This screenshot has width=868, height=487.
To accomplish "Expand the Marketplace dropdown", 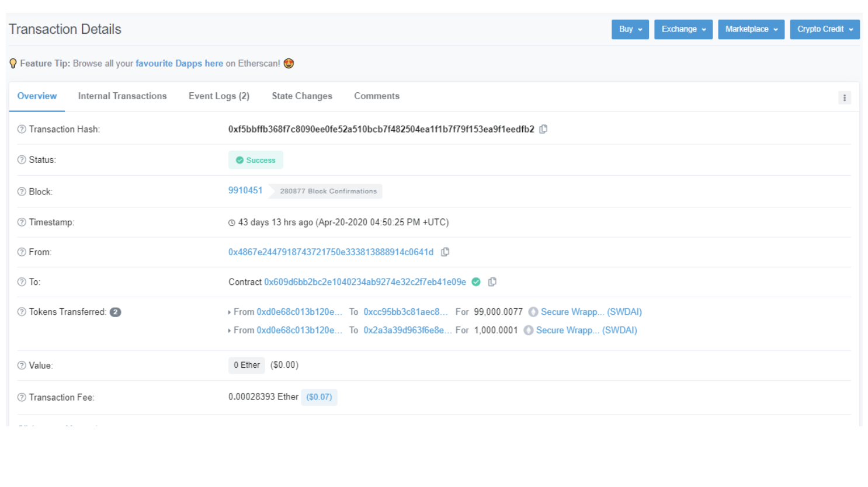I will coord(751,29).
